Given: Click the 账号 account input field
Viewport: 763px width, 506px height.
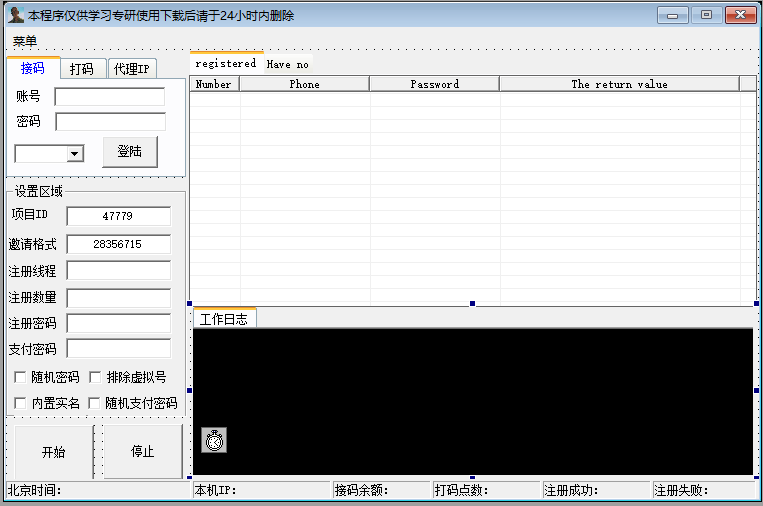Looking at the screenshot, I should pos(110,97).
